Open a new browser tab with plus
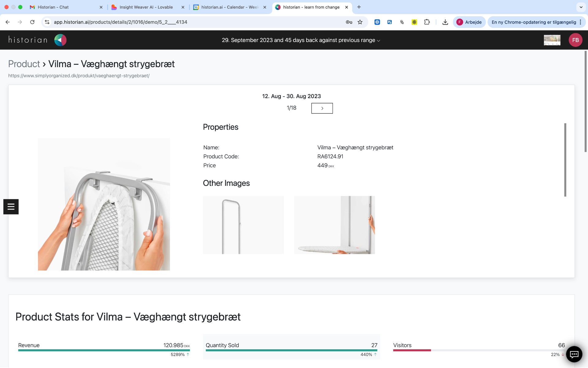This screenshot has width=588, height=368. pos(359,7)
